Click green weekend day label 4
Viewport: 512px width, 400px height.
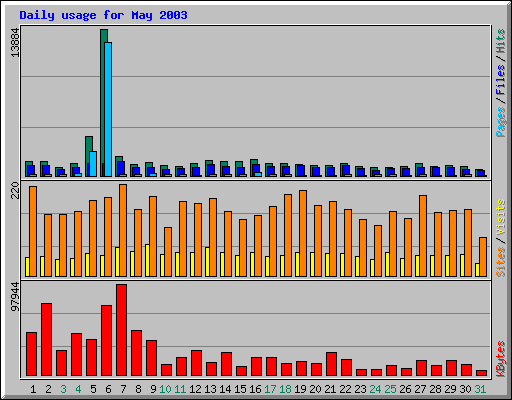[x=78, y=389]
